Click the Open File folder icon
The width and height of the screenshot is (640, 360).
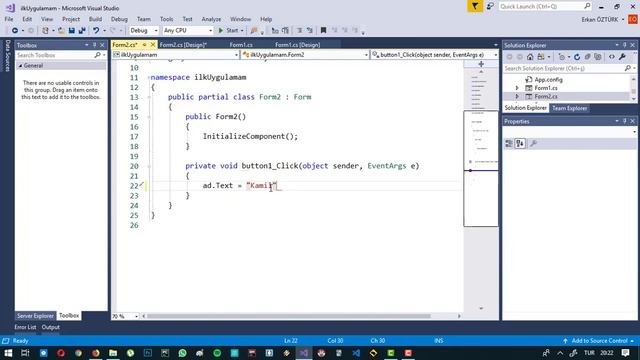(61, 31)
